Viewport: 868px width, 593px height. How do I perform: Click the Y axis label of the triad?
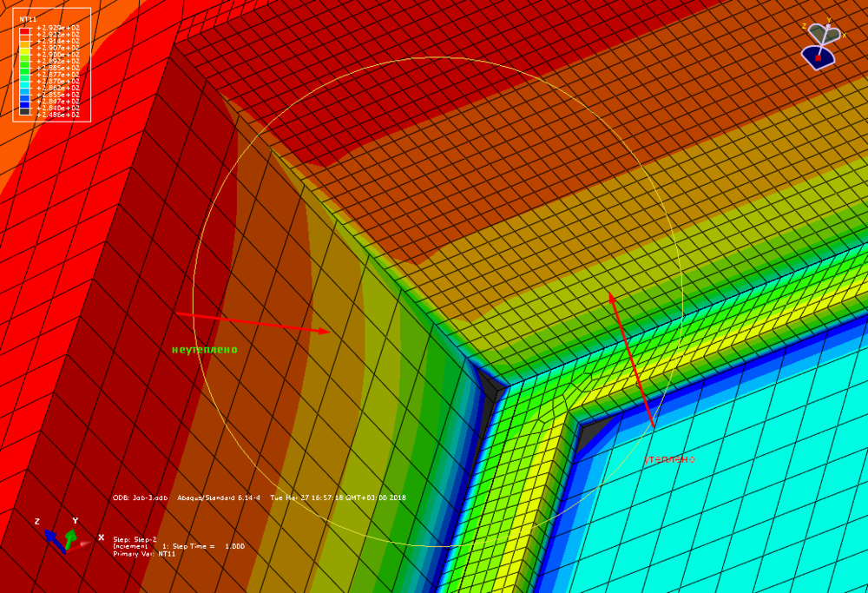tap(75, 521)
